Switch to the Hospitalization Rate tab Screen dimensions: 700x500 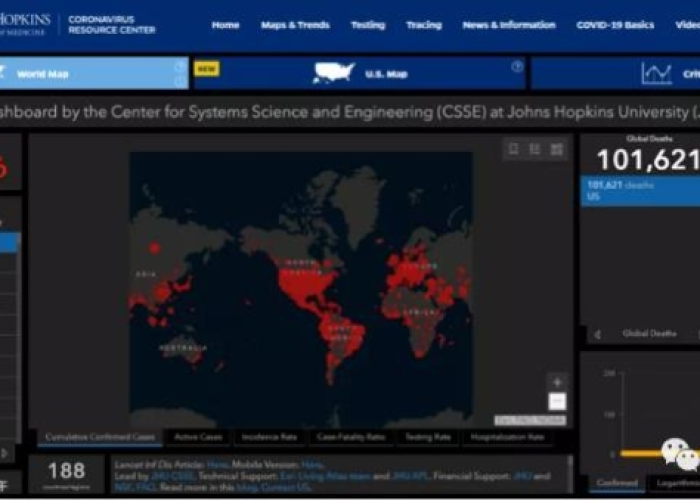point(507,437)
